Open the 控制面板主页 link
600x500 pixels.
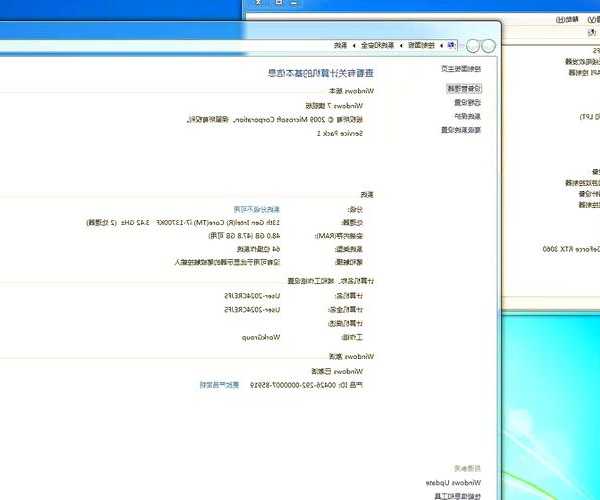pyautogui.click(x=461, y=69)
